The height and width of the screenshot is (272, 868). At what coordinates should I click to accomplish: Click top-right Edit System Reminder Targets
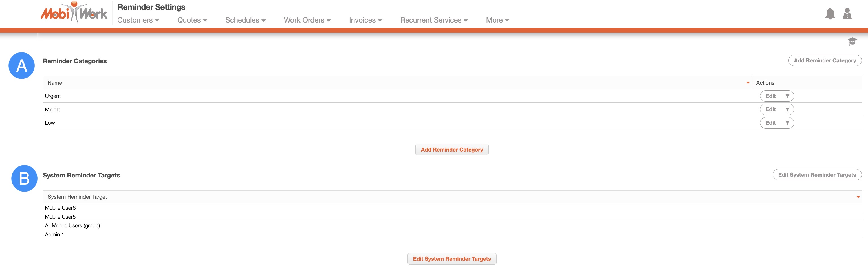pyautogui.click(x=817, y=175)
